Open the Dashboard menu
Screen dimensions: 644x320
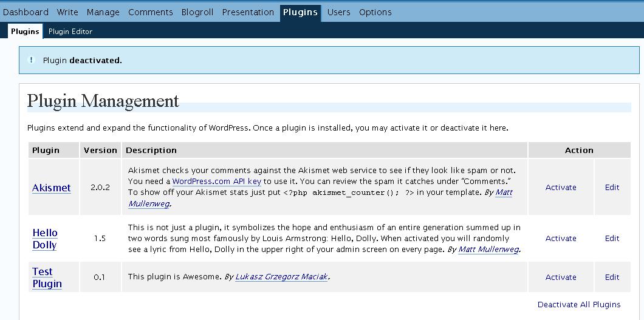pos(26,12)
